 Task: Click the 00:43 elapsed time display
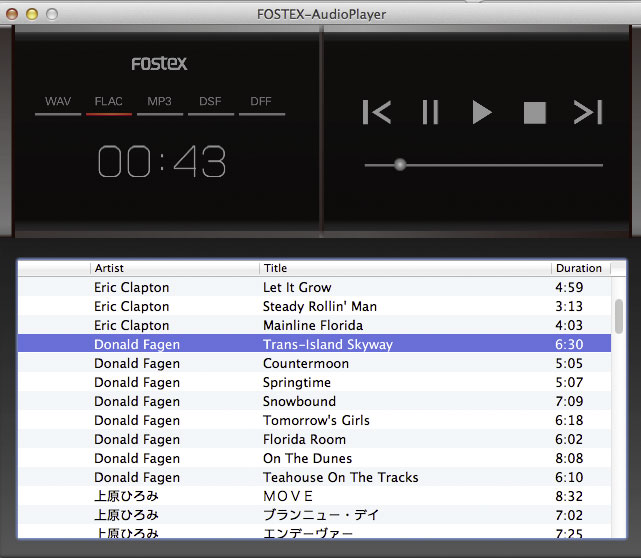click(162, 161)
